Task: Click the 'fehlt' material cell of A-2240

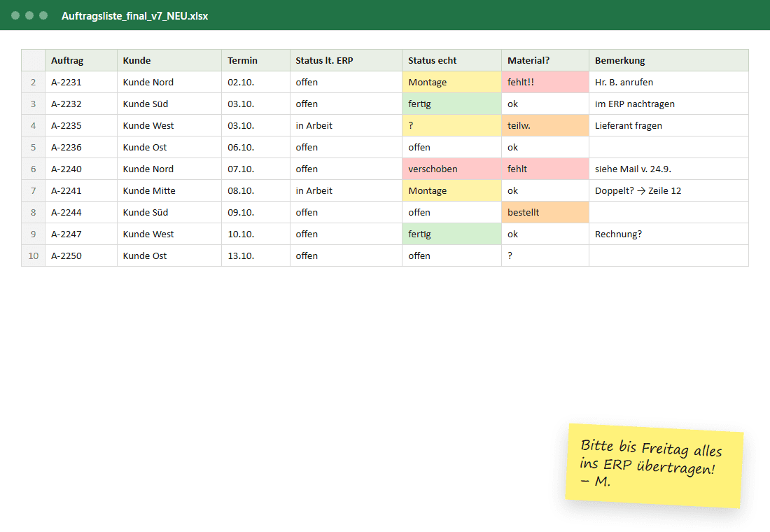Action: click(545, 169)
